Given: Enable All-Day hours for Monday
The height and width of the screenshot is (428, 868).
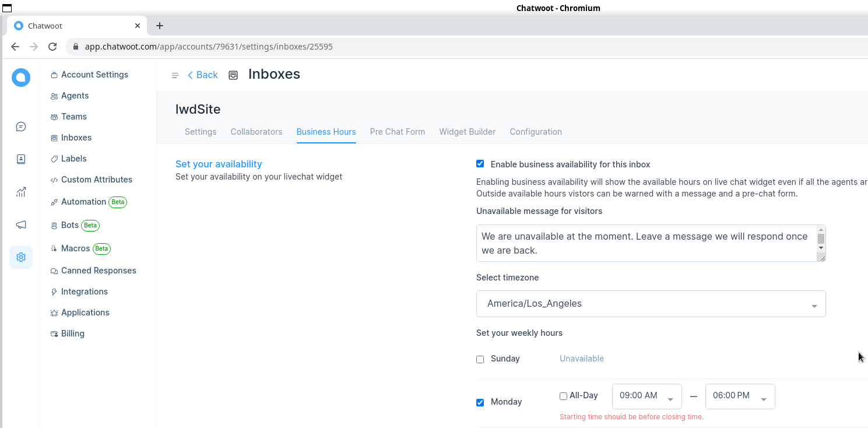Looking at the screenshot, I should (x=563, y=395).
